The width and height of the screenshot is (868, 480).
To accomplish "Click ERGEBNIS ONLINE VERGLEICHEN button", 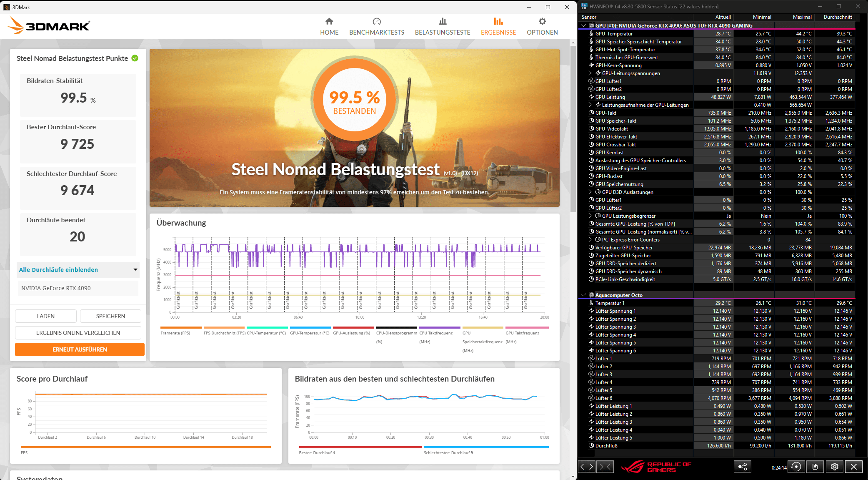I will tap(78, 333).
